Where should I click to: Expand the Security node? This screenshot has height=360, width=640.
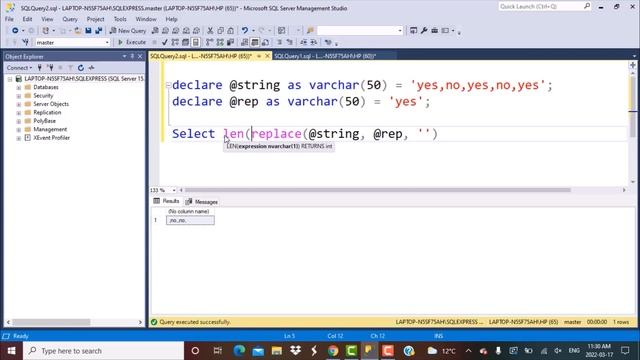(19, 96)
